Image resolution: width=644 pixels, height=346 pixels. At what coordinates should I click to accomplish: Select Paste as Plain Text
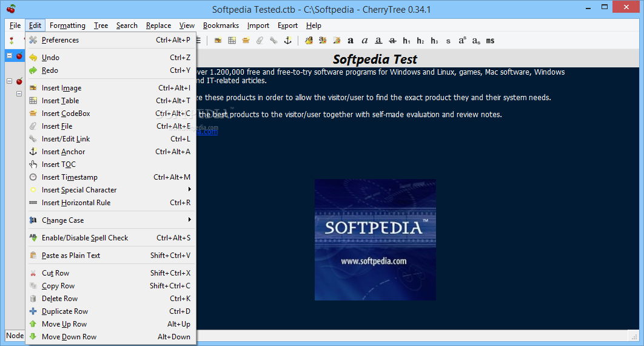pyautogui.click(x=111, y=256)
